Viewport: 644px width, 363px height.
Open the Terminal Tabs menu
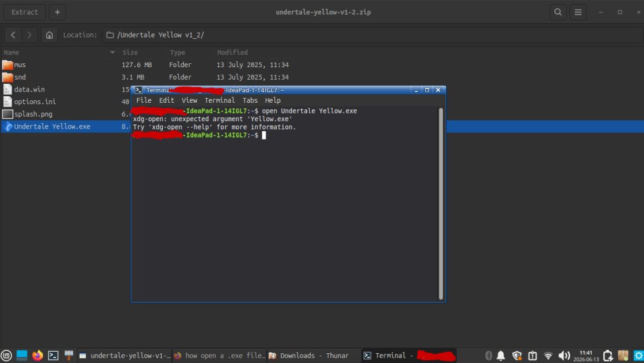250,100
